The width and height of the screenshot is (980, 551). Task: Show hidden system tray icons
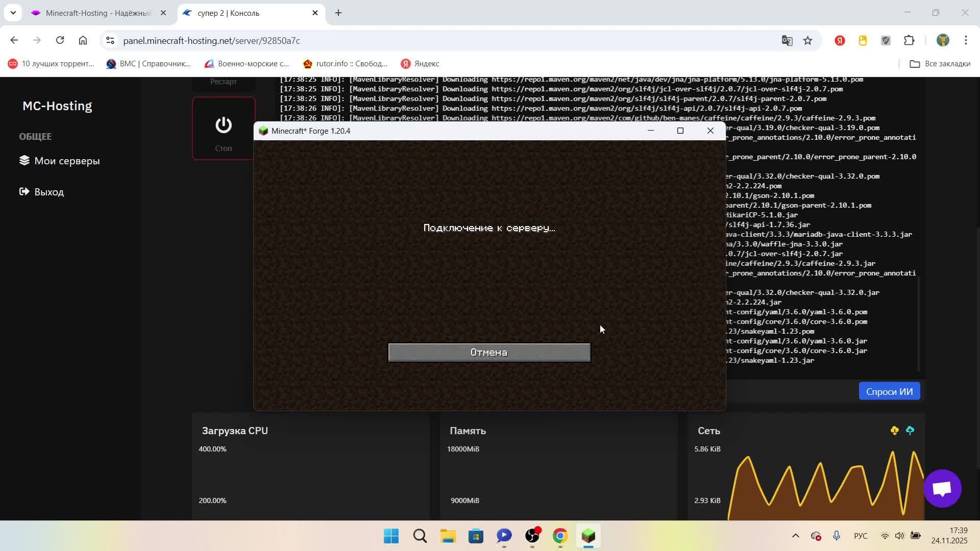(795, 536)
